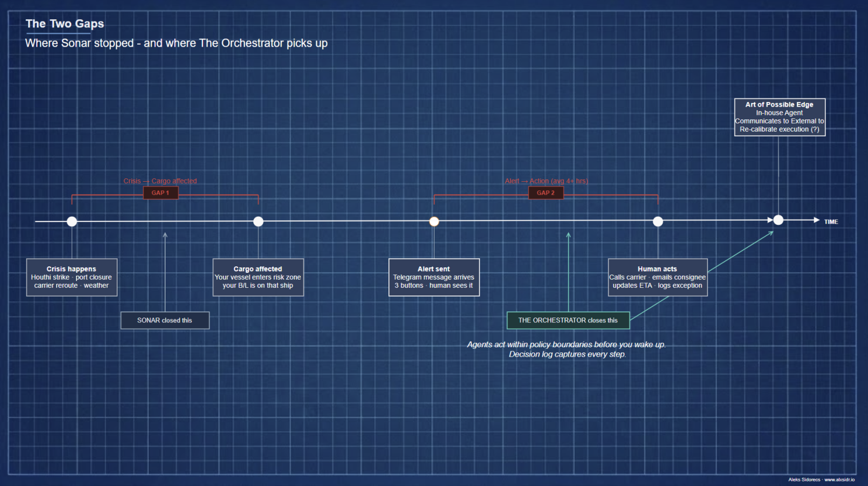Select the Human acts timeline node
868x486 pixels.
(x=658, y=221)
